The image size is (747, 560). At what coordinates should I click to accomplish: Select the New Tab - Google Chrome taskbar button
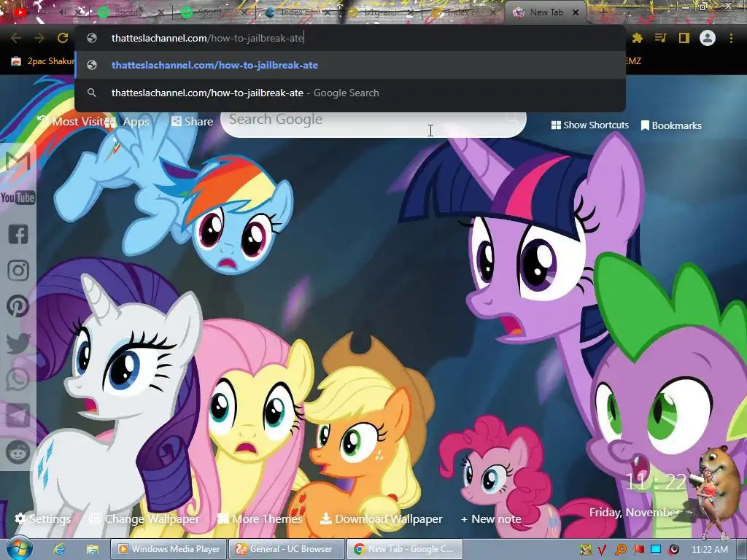(404, 549)
